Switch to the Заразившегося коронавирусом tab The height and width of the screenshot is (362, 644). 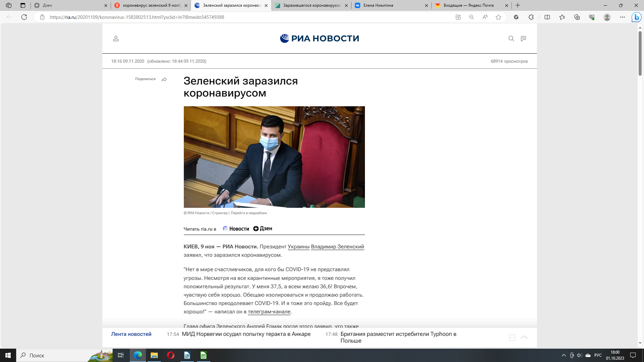click(311, 5)
